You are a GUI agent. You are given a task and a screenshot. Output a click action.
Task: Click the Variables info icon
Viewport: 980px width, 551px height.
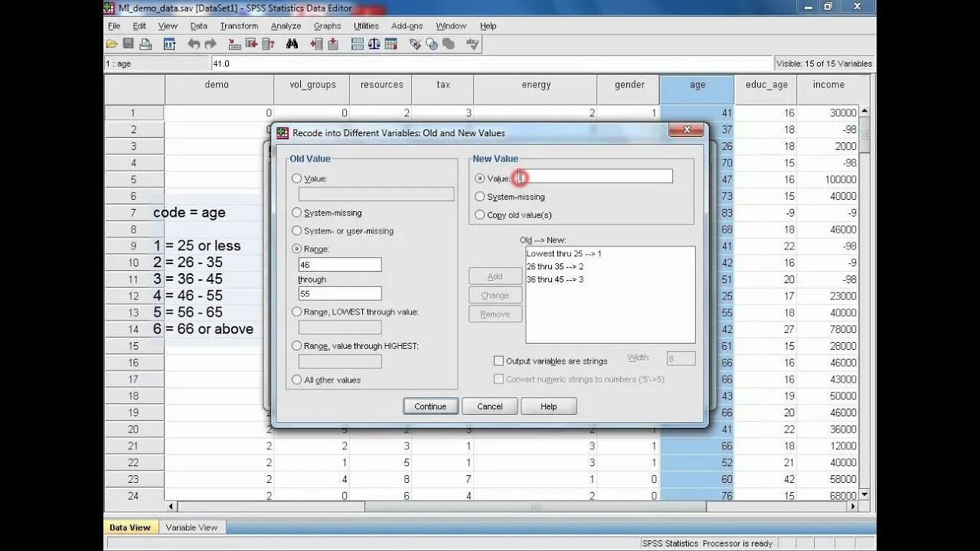point(268,44)
